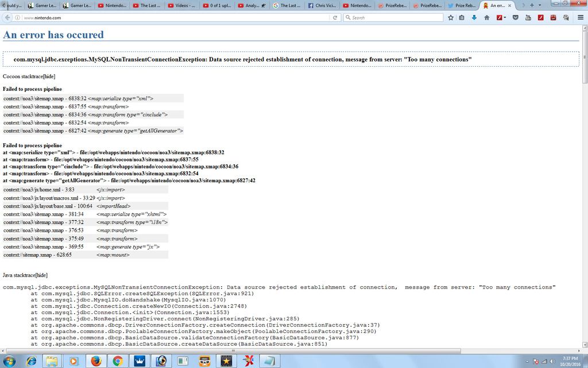
Task: Bookmark this page with the star icon
Action: tap(451, 18)
